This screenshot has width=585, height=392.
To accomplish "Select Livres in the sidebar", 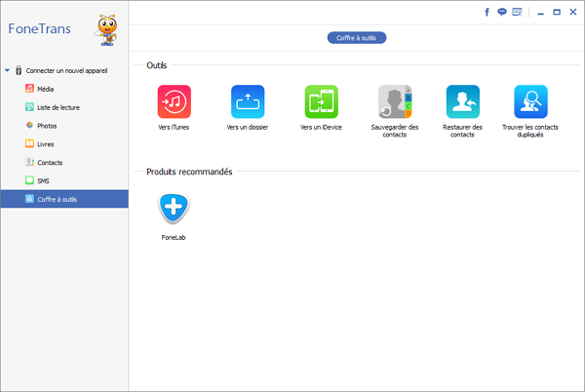I will pos(40,144).
